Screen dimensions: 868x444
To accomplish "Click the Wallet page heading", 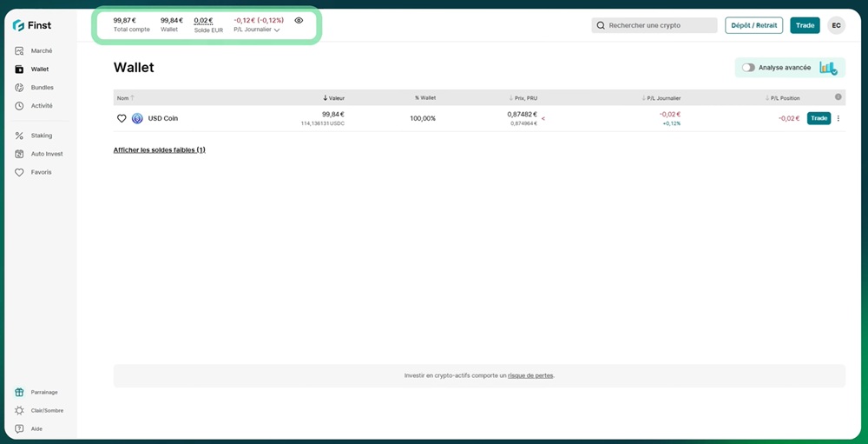I will pyautogui.click(x=134, y=68).
